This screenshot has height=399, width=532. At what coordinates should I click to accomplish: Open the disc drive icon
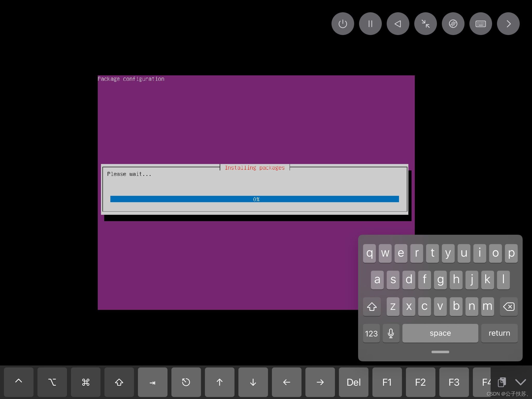pyautogui.click(x=453, y=24)
